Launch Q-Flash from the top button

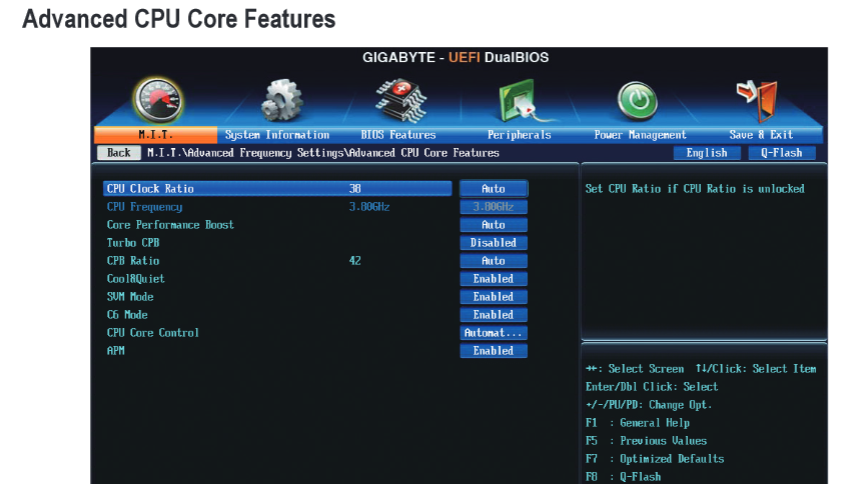click(x=782, y=153)
